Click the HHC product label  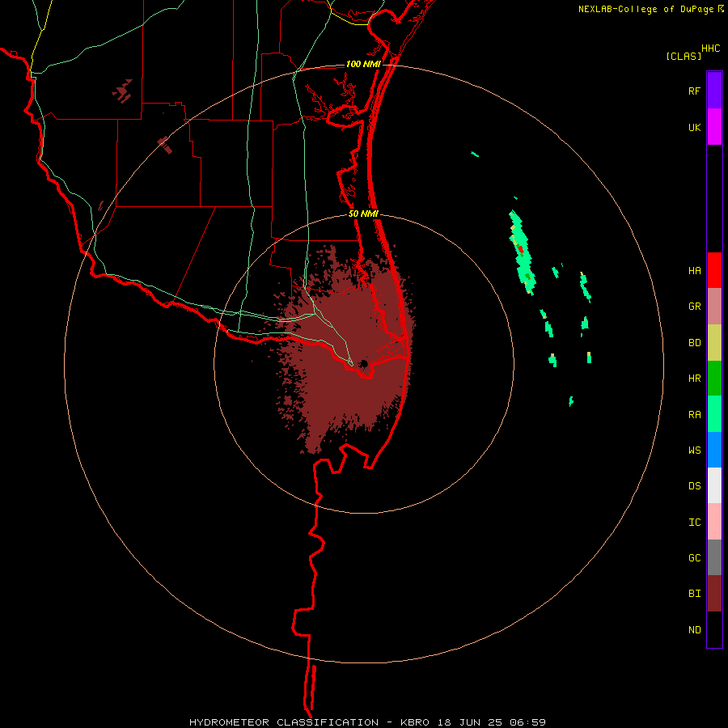click(x=710, y=49)
